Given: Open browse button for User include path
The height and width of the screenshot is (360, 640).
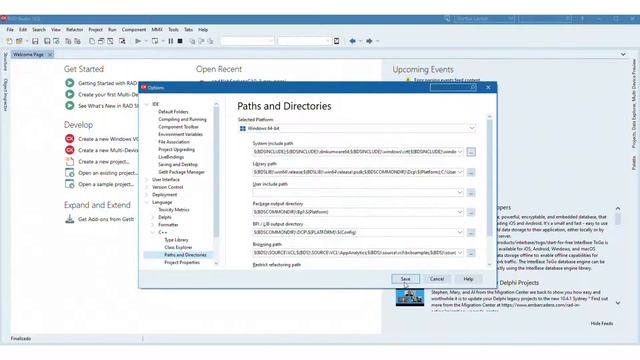Looking at the screenshot, I should [471, 193].
